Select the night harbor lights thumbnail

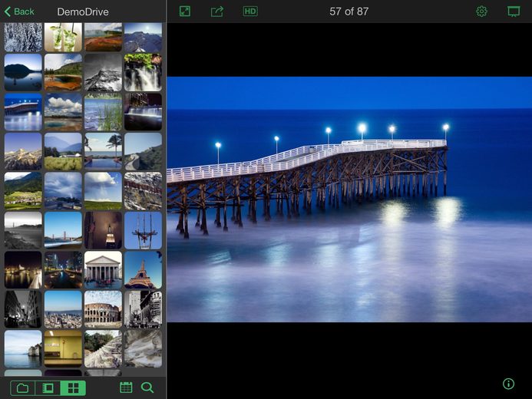23,270
